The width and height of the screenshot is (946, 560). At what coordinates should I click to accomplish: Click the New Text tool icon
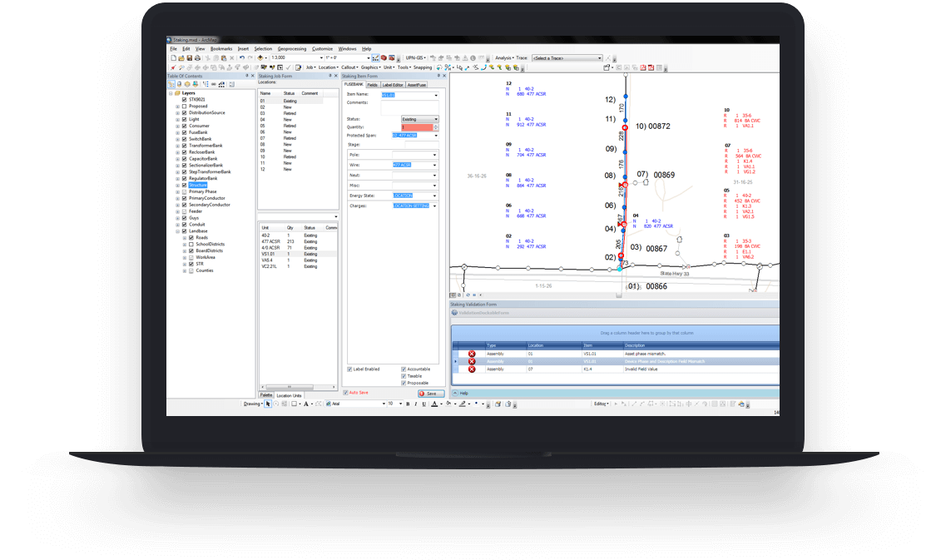[306, 404]
